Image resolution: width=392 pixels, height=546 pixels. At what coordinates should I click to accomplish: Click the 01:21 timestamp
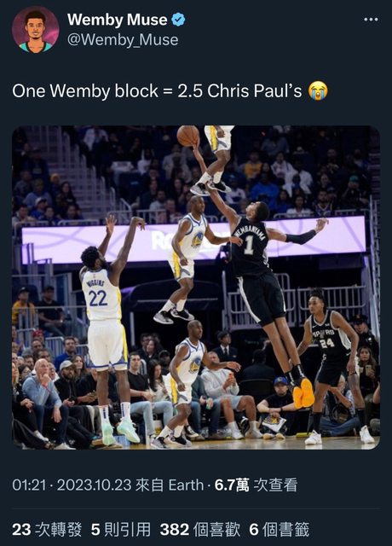[x=29, y=485]
